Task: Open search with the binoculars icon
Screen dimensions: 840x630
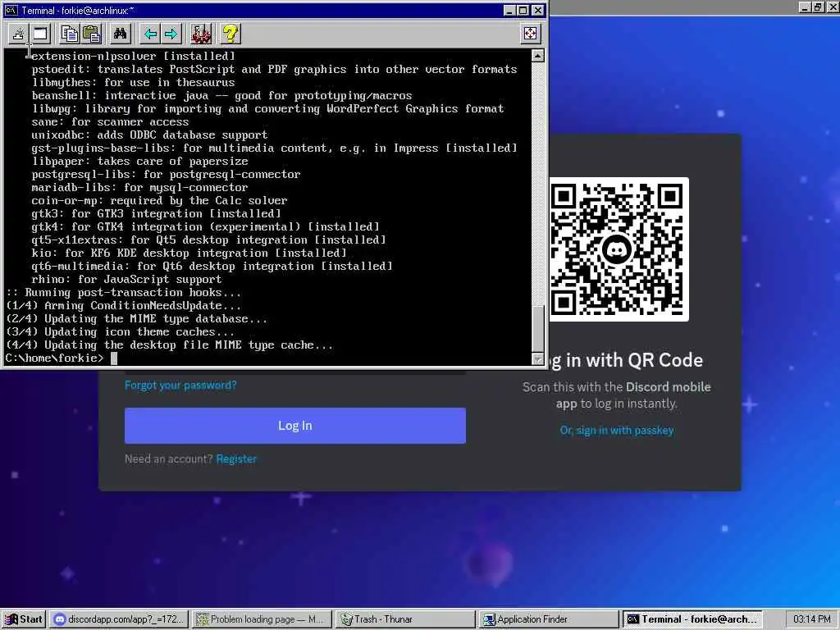Action: tap(120, 34)
